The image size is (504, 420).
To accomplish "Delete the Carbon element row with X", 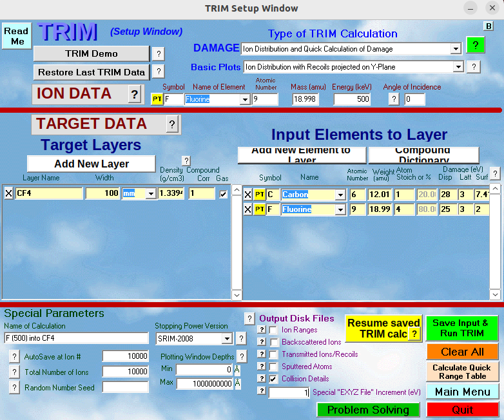I will point(247,195).
